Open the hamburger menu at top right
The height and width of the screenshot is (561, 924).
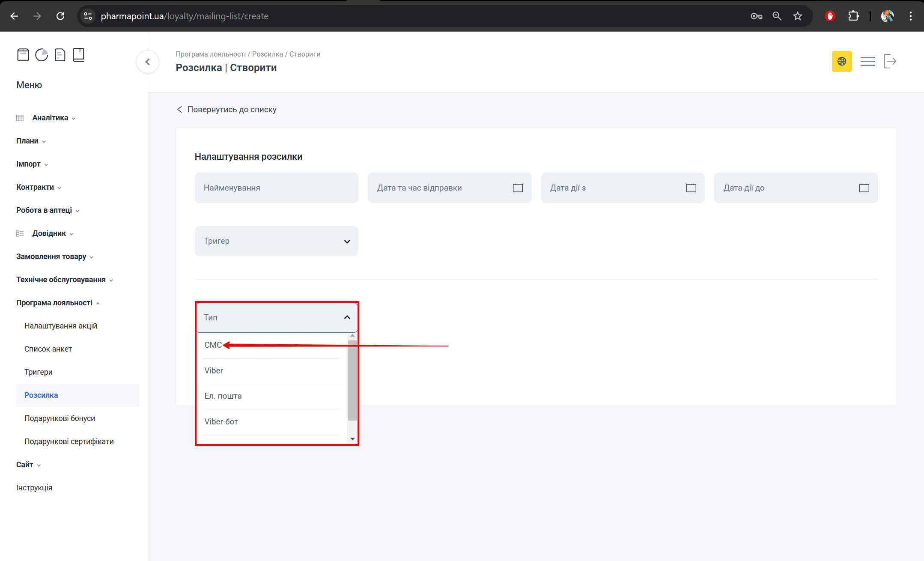[867, 61]
